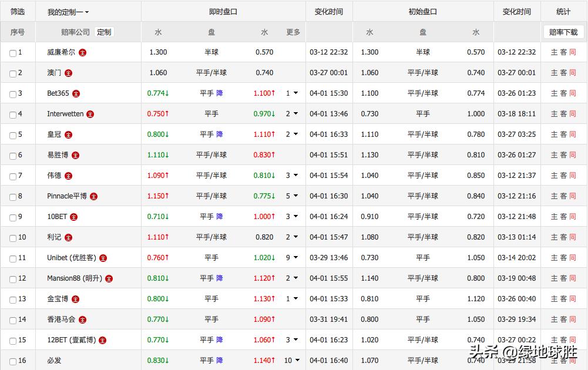Image resolution: width=588 pixels, height=370 pixels.
Task: Click 主 stats link in 威廉希尔 row
Action: point(554,52)
